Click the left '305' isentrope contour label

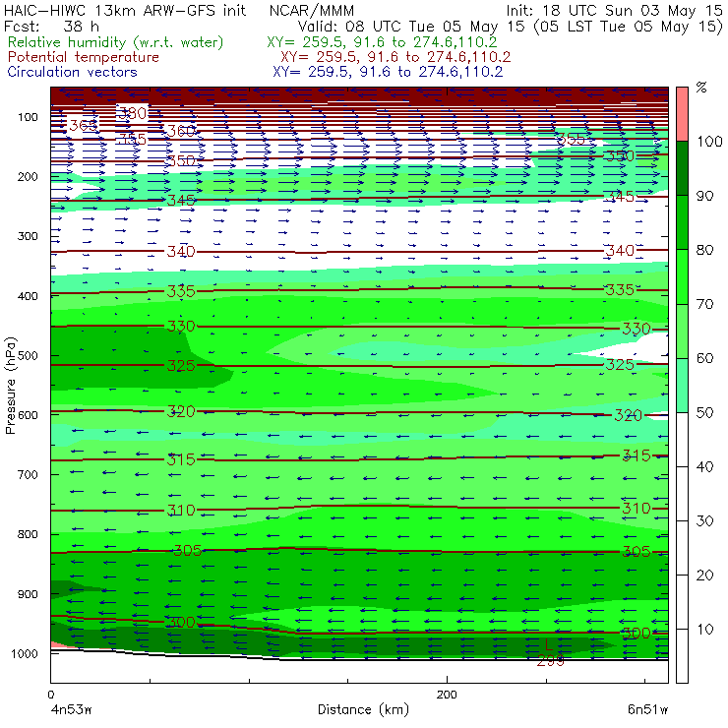(x=188, y=551)
